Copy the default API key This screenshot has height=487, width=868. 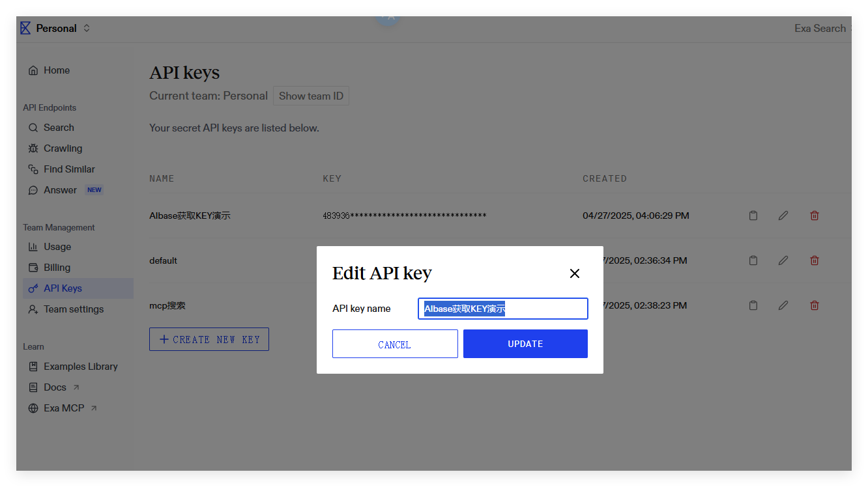[753, 260]
